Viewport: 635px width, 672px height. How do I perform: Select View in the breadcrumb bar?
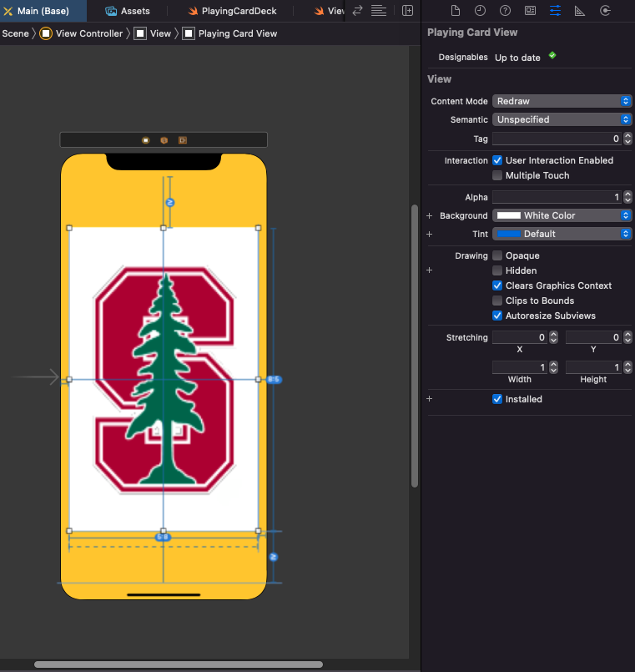[x=160, y=33]
